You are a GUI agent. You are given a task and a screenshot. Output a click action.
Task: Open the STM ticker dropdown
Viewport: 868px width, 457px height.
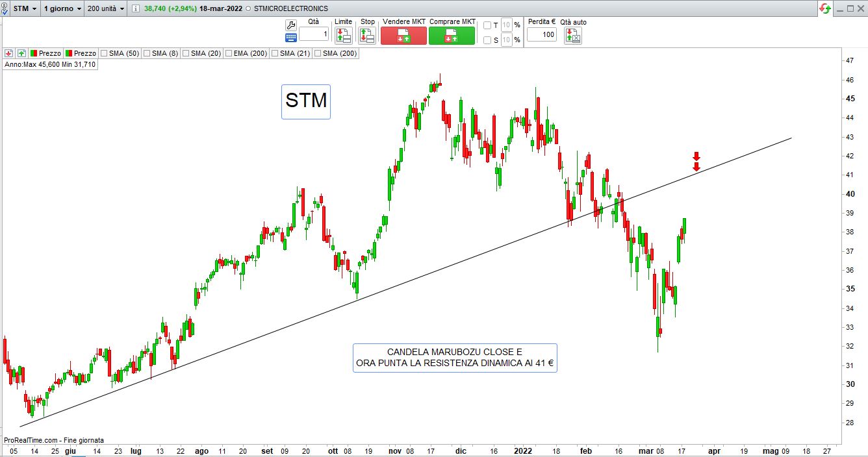(25, 9)
